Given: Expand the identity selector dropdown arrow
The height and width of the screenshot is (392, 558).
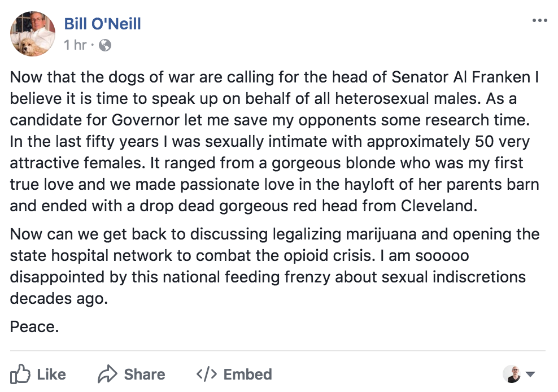Looking at the screenshot, I should [x=530, y=374].
